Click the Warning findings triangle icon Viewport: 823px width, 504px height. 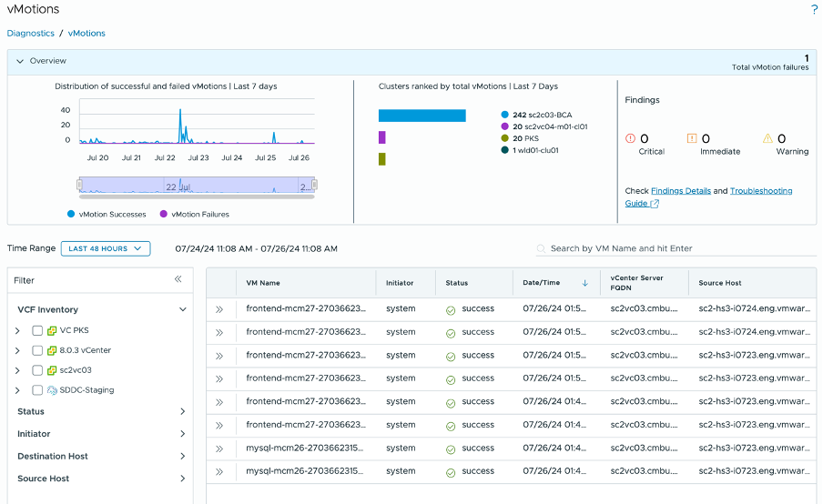pos(767,138)
